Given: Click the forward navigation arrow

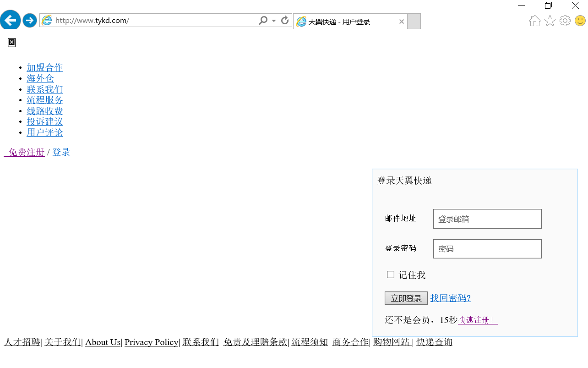Looking at the screenshot, I should tap(29, 20).
